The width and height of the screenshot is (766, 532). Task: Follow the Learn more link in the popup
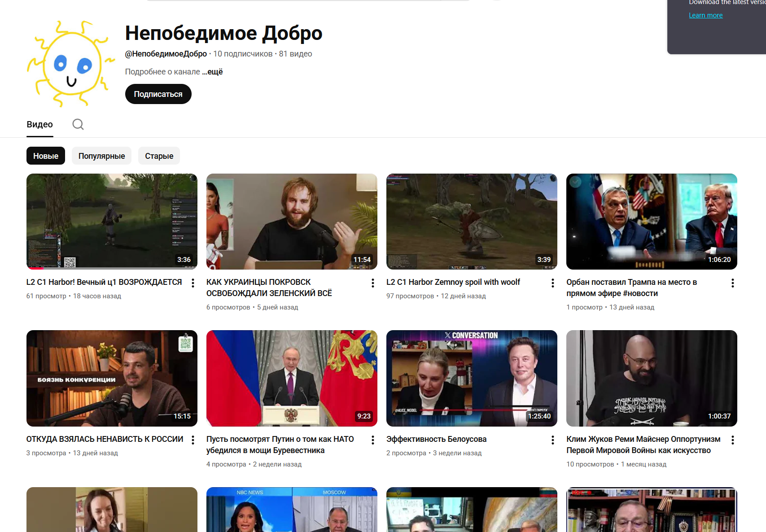coord(706,15)
